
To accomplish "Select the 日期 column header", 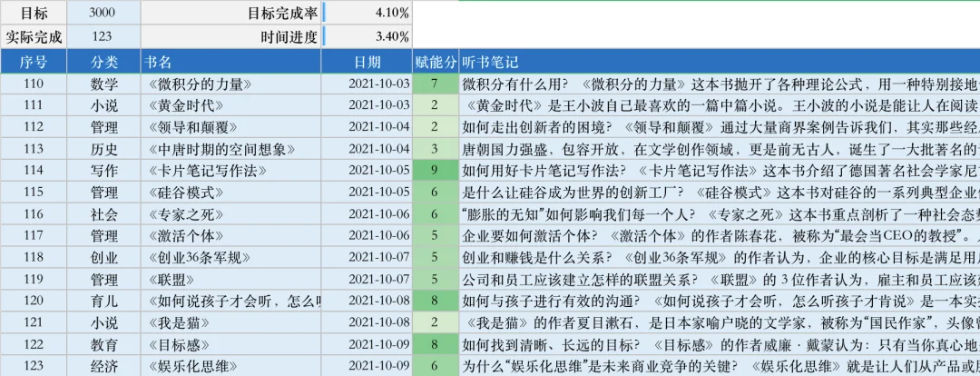I will pyautogui.click(x=367, y=62).
